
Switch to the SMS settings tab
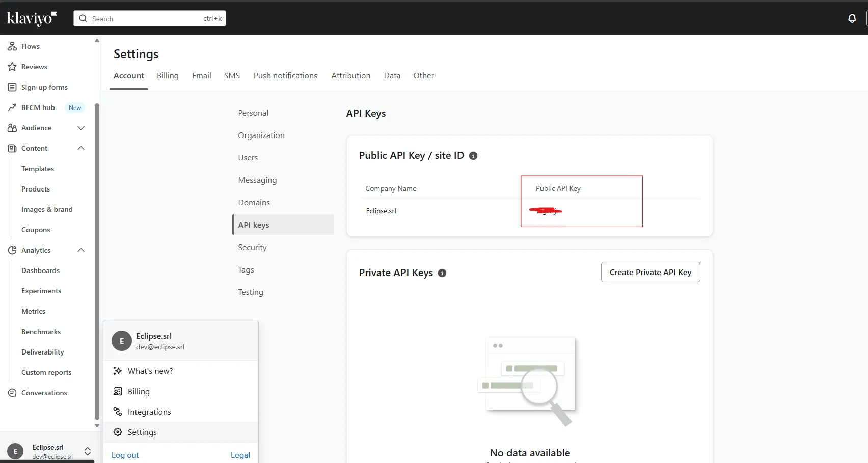pyautogui.click(x=232, y=75)
